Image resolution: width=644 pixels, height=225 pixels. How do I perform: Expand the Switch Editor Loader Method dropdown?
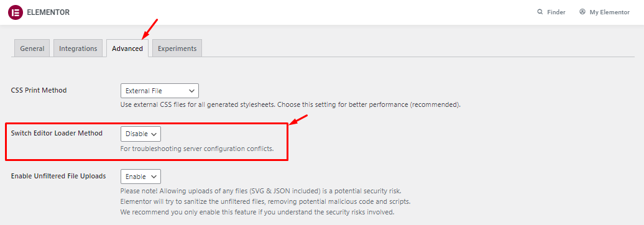140,134
